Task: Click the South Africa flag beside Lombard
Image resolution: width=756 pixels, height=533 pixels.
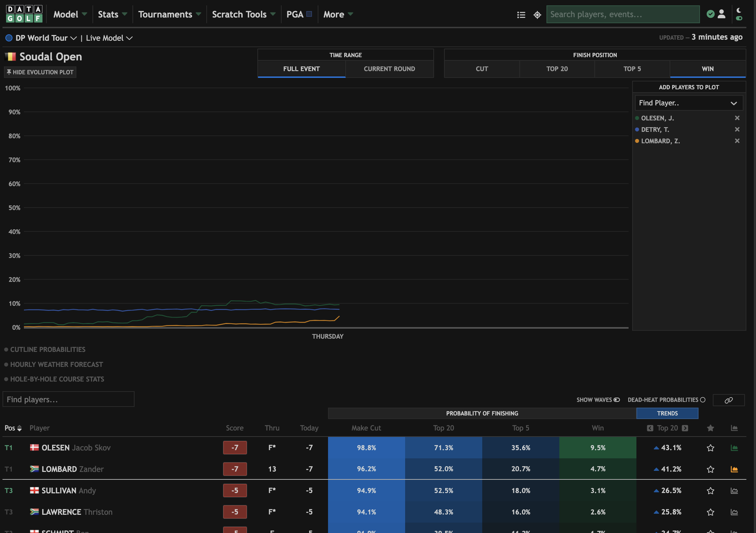Action: (x=34, y=469)
